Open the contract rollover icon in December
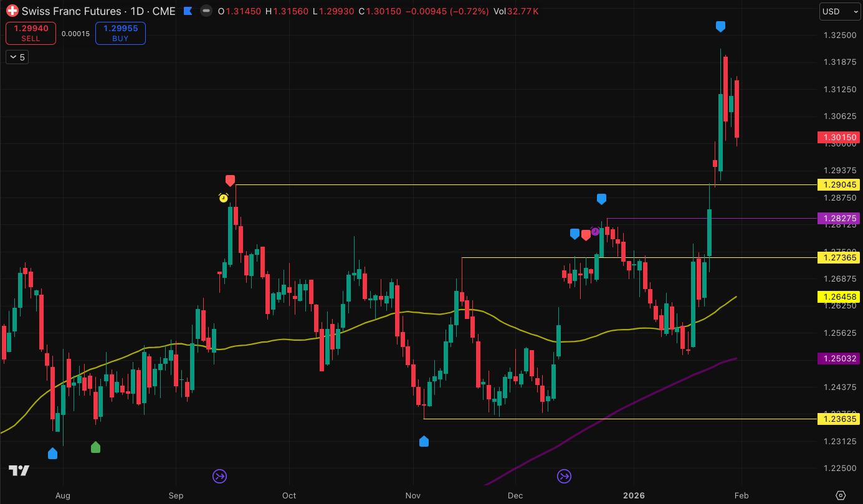Image resolution: width=863 pixels, height=504 pixels. point(564,477)
